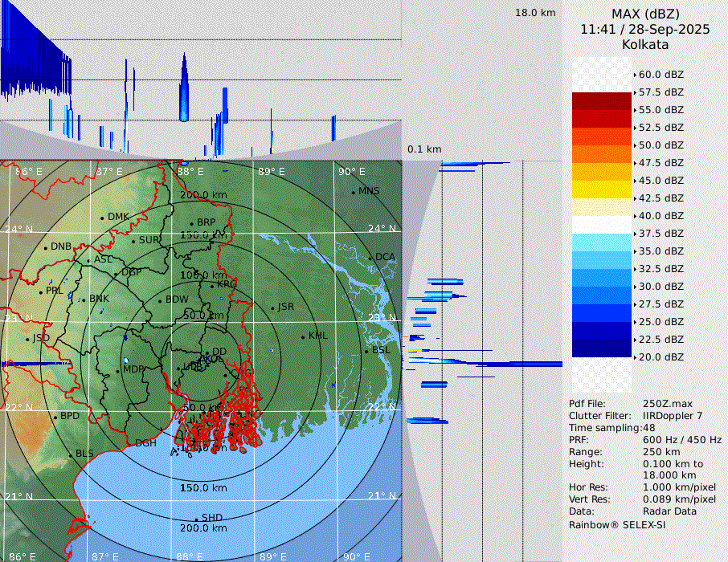The image size is (728, 562).
Task: Select the SHD station marker
Action: click(196, 519)
